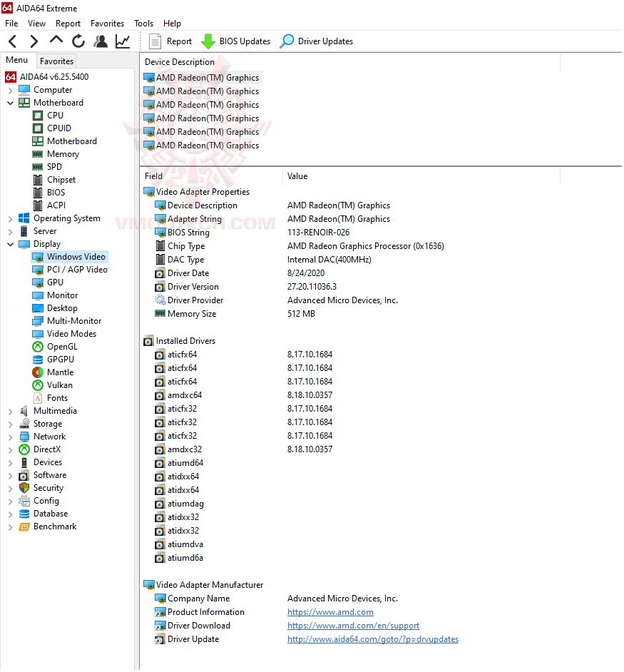This screenshot has height=672, width=624.
Task: Open Driver Updates from the toolbar
Action: pos(317,41)
